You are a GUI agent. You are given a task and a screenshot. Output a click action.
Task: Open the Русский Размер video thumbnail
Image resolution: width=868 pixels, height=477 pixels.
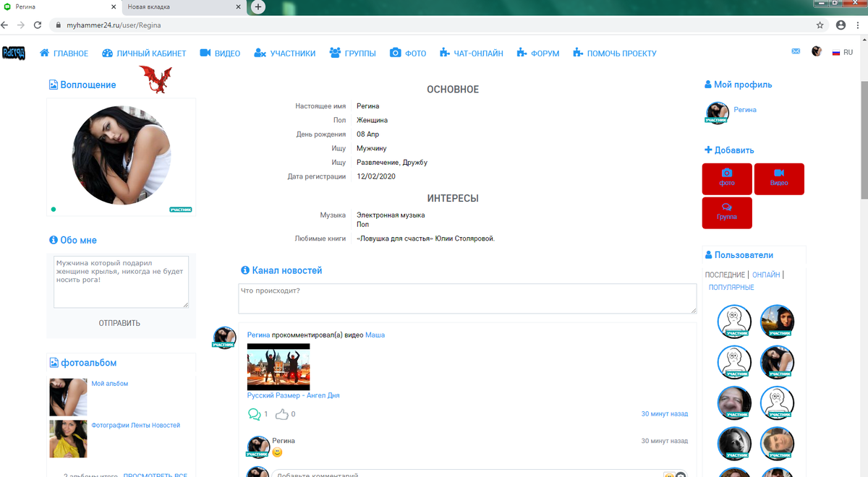pos(278,367)
